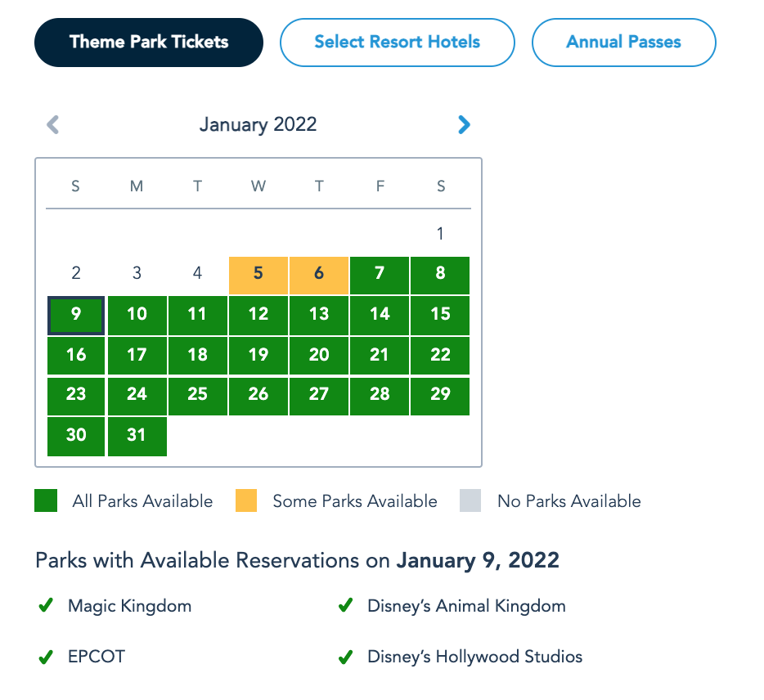
Task: Select January 6 on the calendar
Action: [x=319, y=274]
